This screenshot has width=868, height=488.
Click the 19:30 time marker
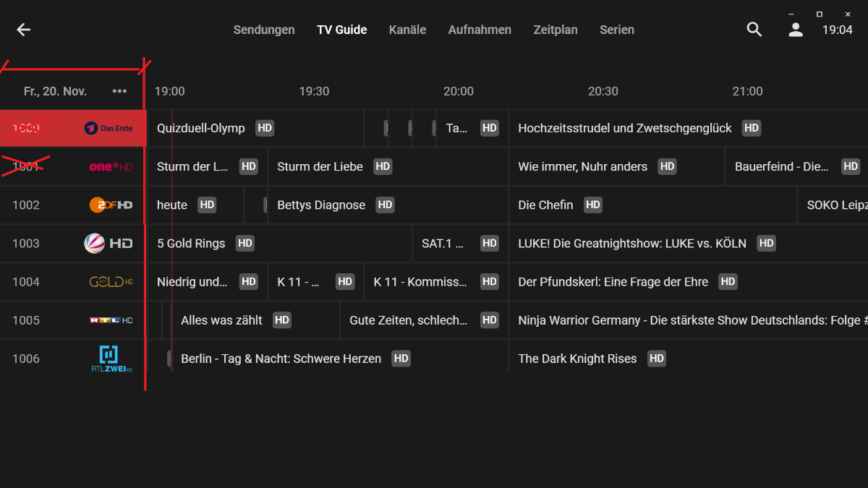[314, 91]
